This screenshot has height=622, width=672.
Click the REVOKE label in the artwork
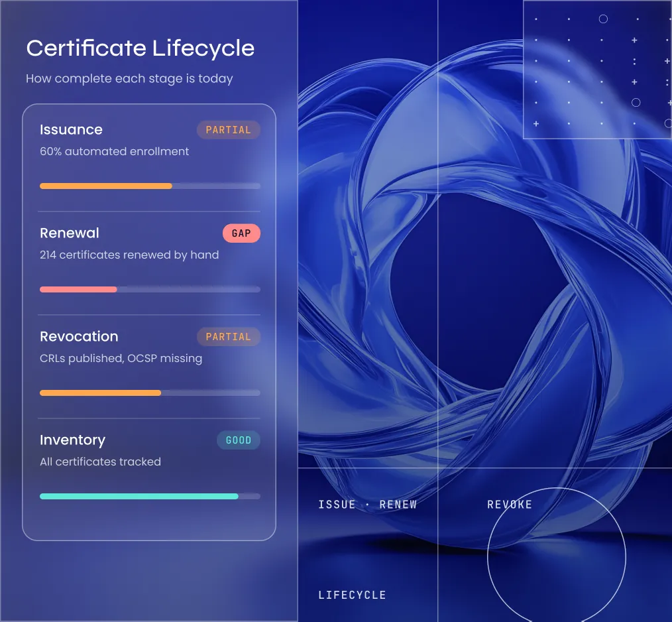pyautogui.click(x=510, y=505)
